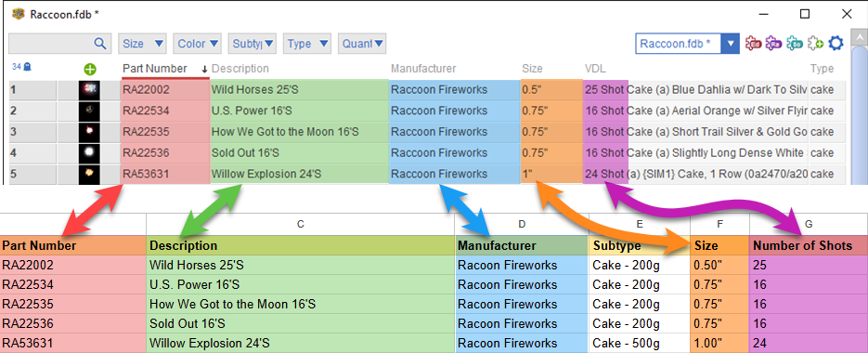Click spreadsheet cell 'U.S. Power 16'S'

point(300,285)
